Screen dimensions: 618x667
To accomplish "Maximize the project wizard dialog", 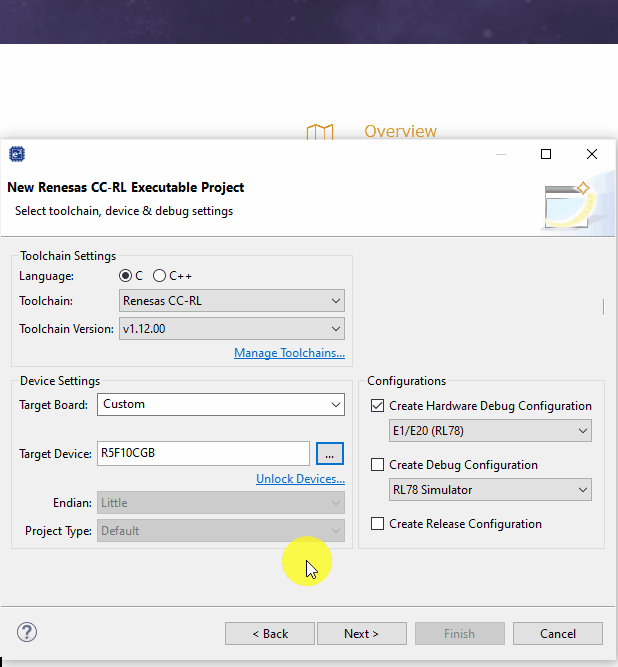I will click(x=546, y=154).
